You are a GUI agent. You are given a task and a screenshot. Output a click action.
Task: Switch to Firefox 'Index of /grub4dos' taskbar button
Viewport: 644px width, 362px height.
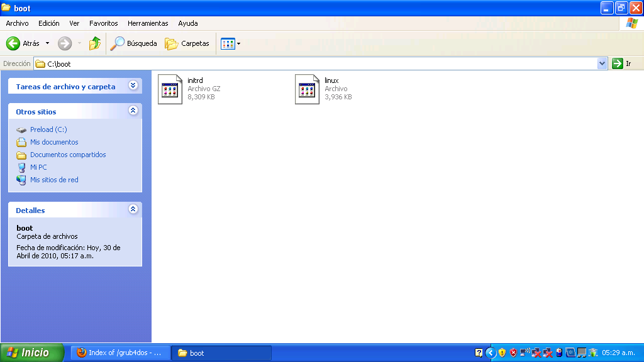tap(121, 353)
